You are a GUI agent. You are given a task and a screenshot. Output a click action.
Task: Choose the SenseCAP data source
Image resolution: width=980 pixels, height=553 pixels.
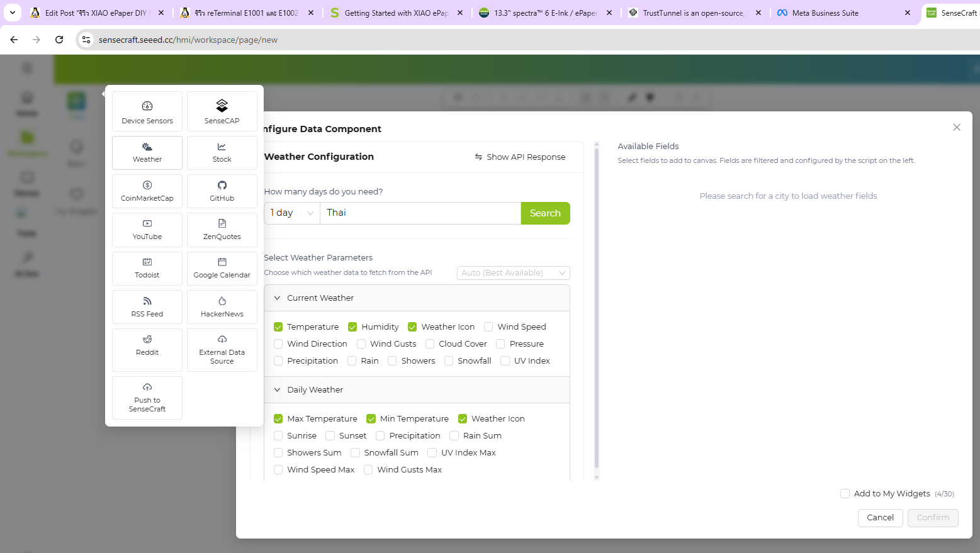pos(222,112)
